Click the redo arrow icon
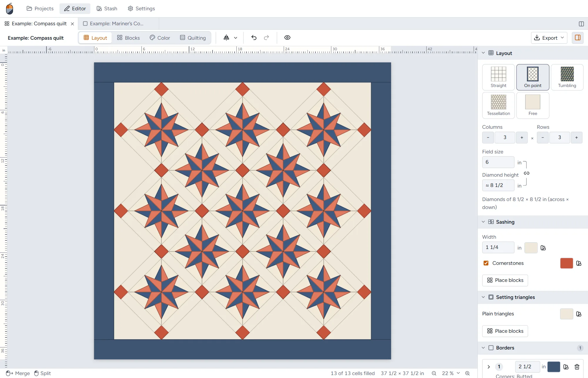Viewport: 588px width, 378px height. (266, 38)
